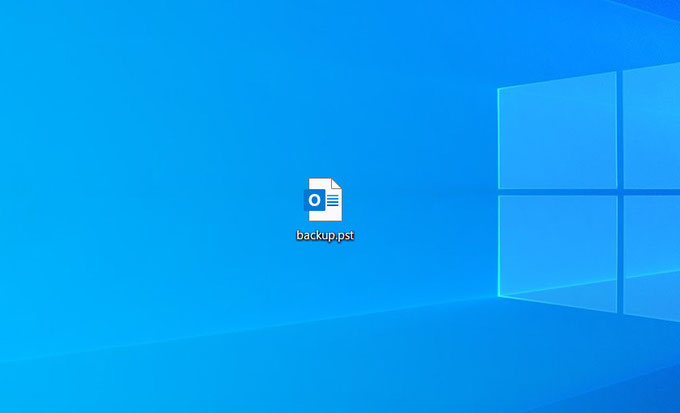680x413 pixels.
Task: Click the backup.pst file name label
Action: (x=325, y=236)
